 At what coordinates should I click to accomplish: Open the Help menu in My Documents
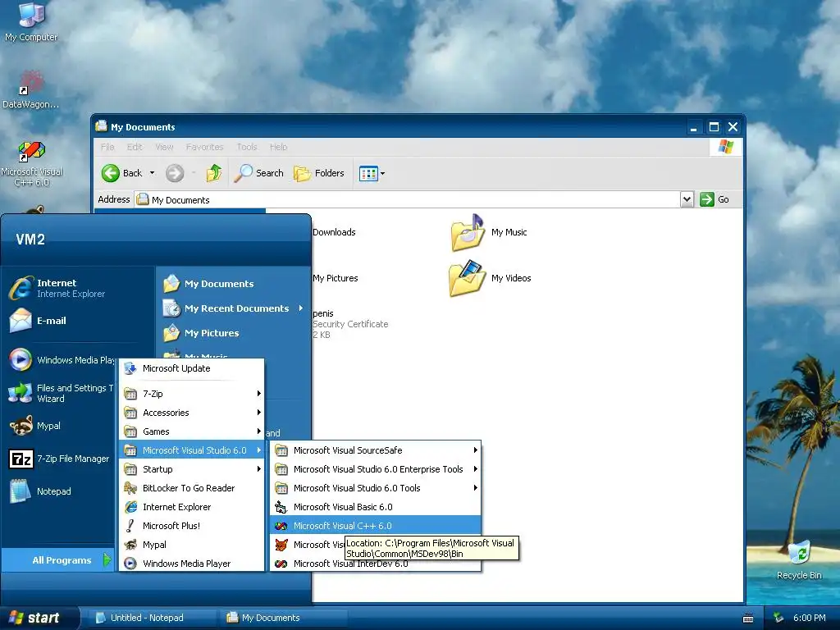click(278, 147)
